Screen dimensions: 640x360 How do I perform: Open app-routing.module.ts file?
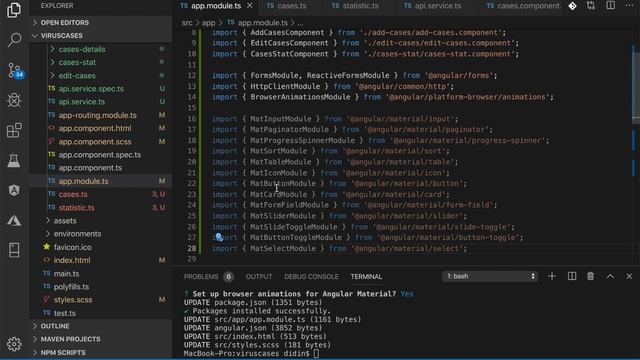coord(97,115)
